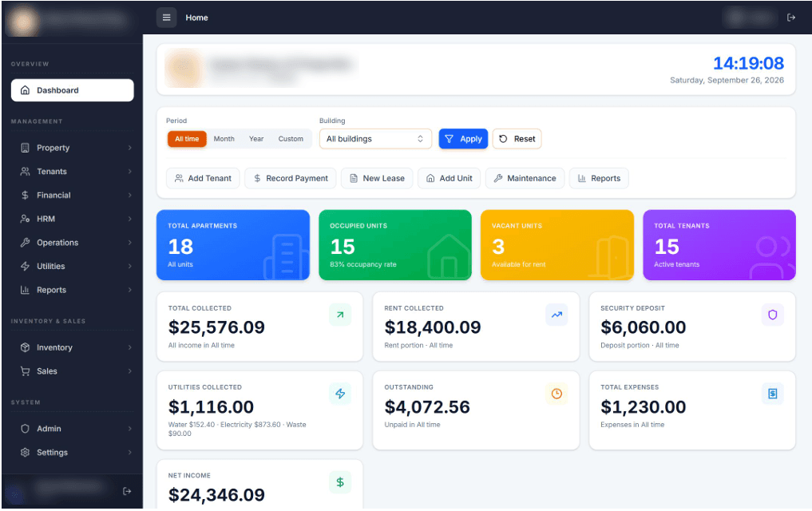Select the Year period option

click(x=256, y=139)
